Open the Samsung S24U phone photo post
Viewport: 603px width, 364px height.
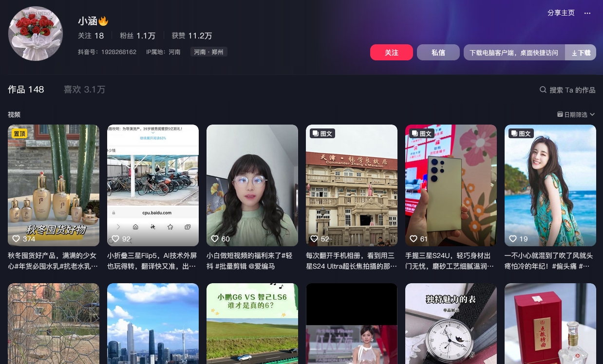click(451, 185)
